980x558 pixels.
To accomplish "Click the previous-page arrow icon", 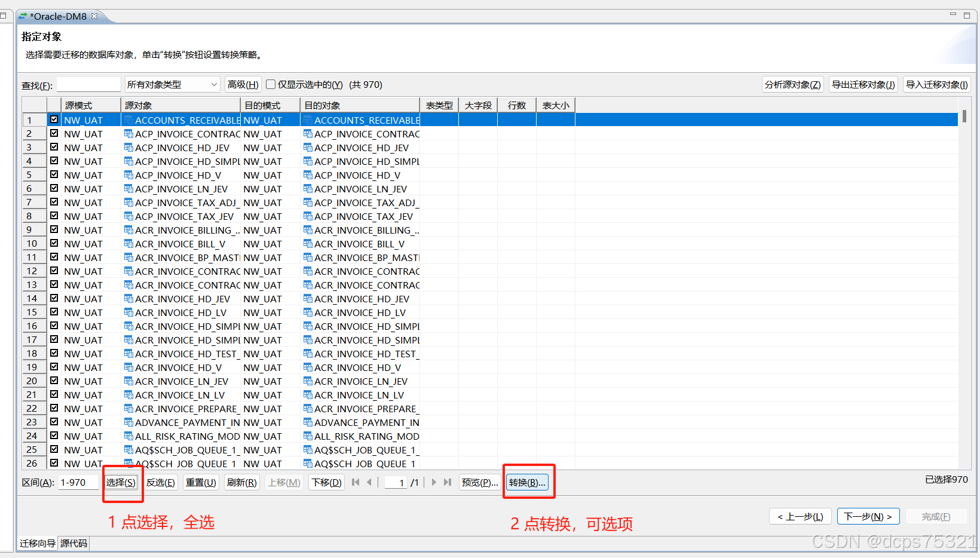I will tap(370, 482).
